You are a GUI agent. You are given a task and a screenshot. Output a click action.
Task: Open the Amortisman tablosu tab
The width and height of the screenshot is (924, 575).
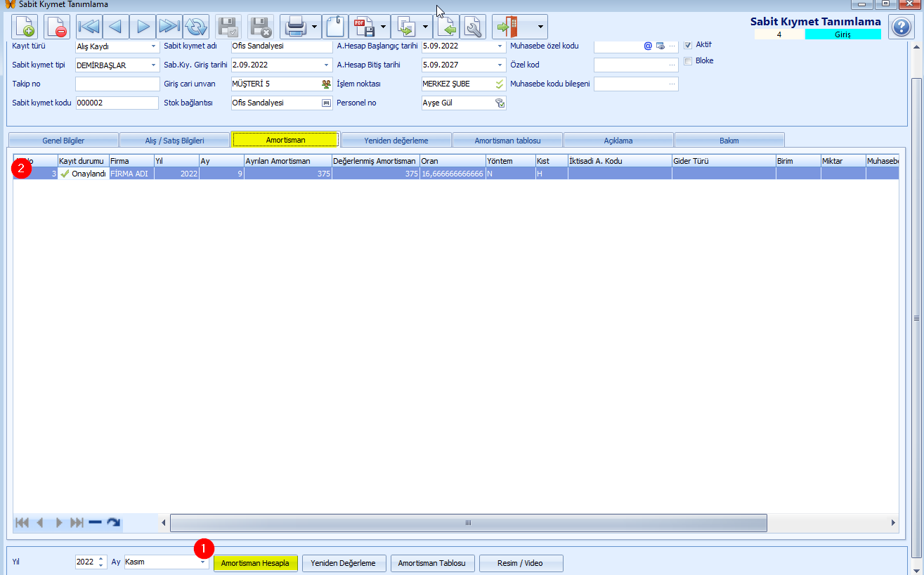click(507, 141)
